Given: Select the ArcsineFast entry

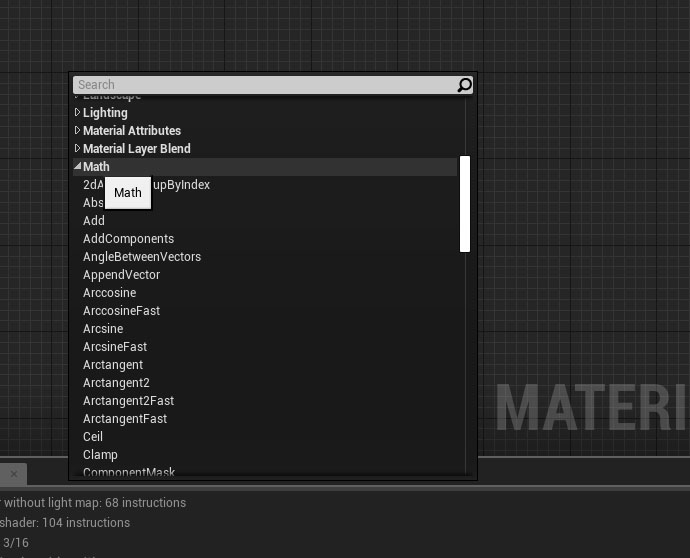Looking at the screenshot, I should pyautogui.click(x=115, y=347).
